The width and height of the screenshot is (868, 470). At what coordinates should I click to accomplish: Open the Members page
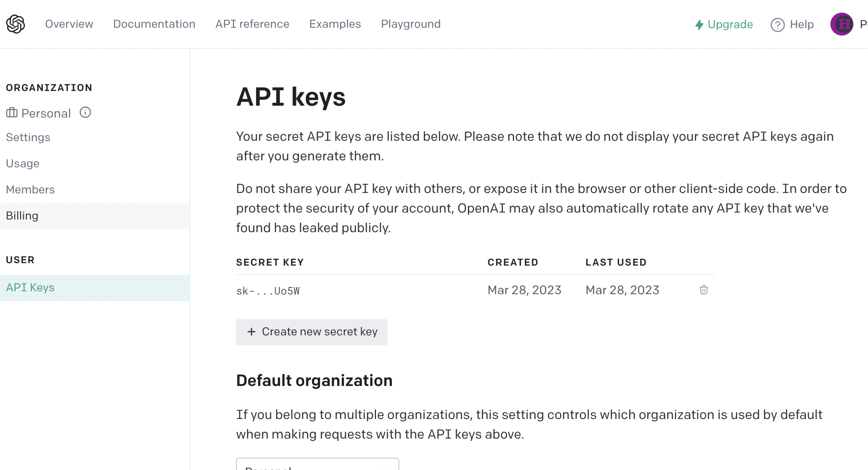pyautogui.click(x=31, y=189)
